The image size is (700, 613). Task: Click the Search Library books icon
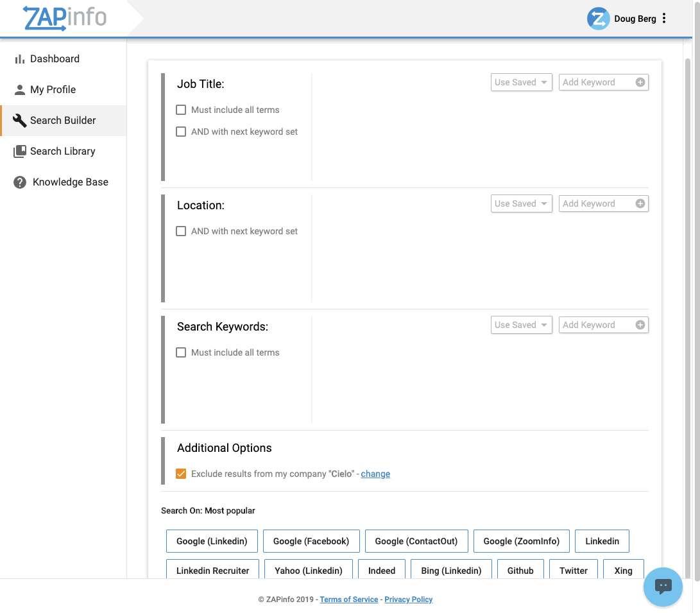tap(20, 151)
